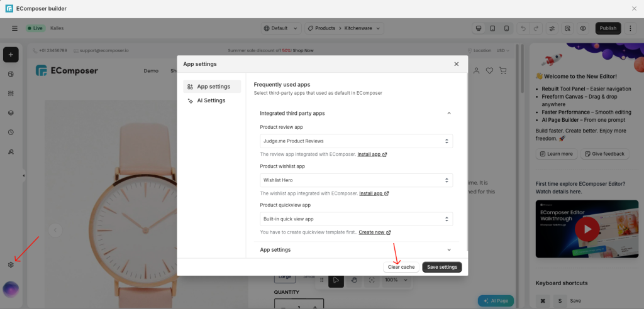This screenshot has width=644, height=309.
Task: Click Install app link under wishlist app
Action: (x=374, y=193)
